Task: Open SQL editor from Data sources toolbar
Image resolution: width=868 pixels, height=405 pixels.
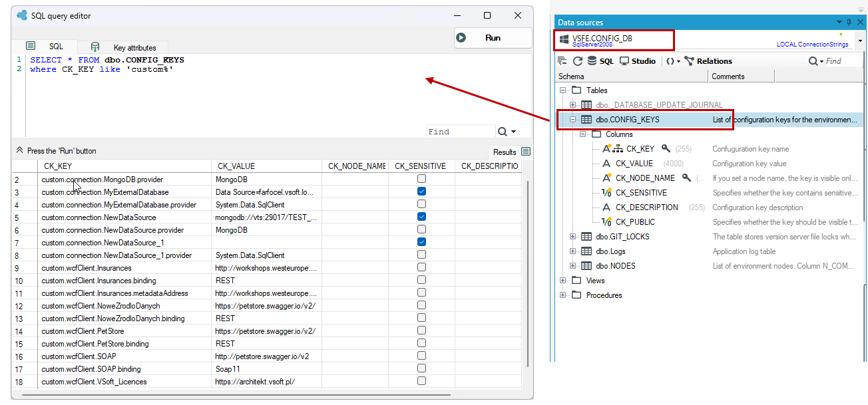Action: 600,61
